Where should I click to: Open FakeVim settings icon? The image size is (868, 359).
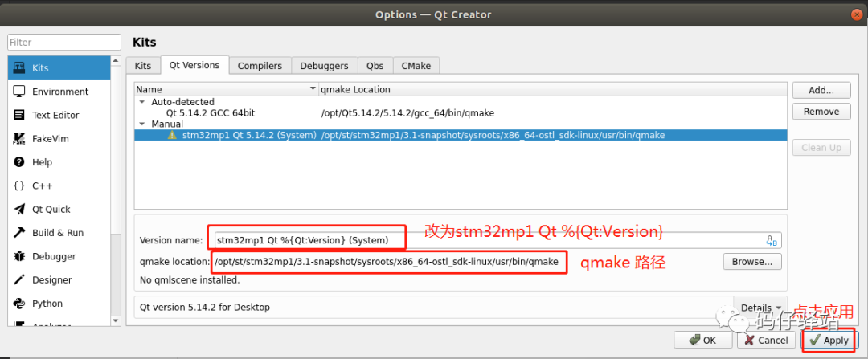pos(19,138)
